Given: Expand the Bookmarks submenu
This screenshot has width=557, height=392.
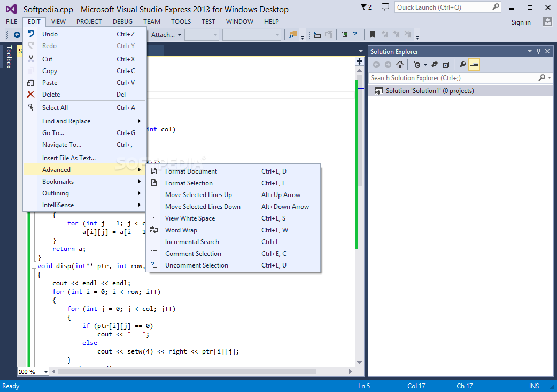Looking at the screenshot, I should tap(85, 182).
